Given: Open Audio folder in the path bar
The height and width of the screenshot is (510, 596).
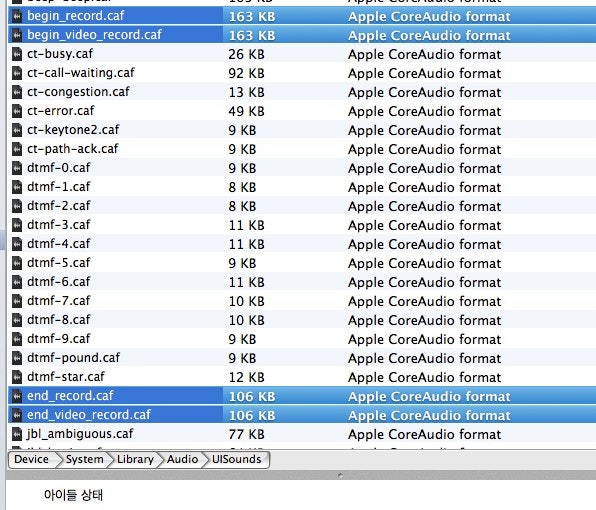Looking at the screenshot, I should (x=182, y=459).
